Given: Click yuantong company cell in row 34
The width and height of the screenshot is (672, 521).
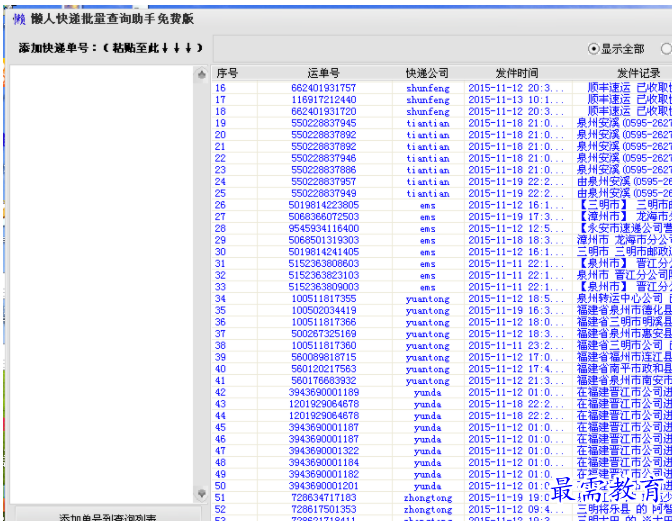Looking at the screenshot, I should point(428,299).
